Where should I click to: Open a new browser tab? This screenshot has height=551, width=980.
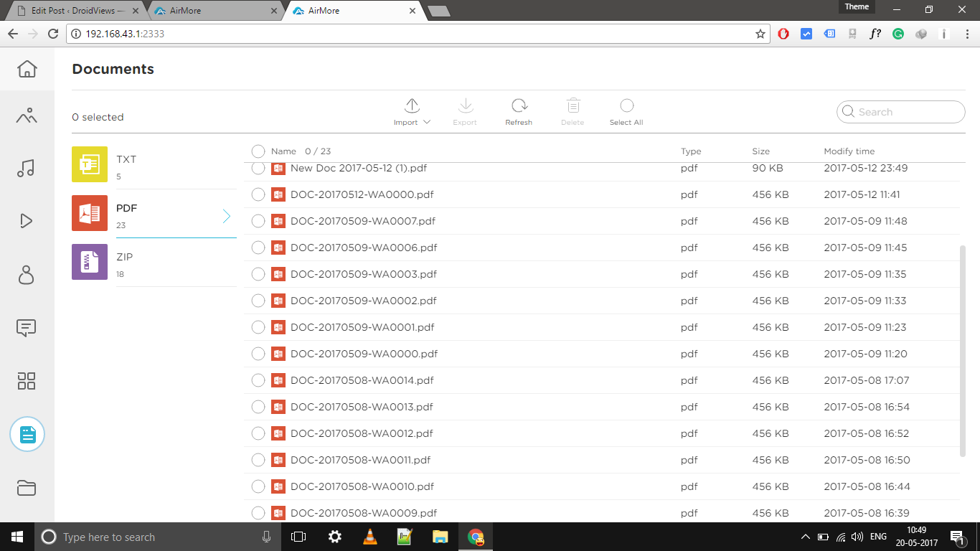click(438, 11)
